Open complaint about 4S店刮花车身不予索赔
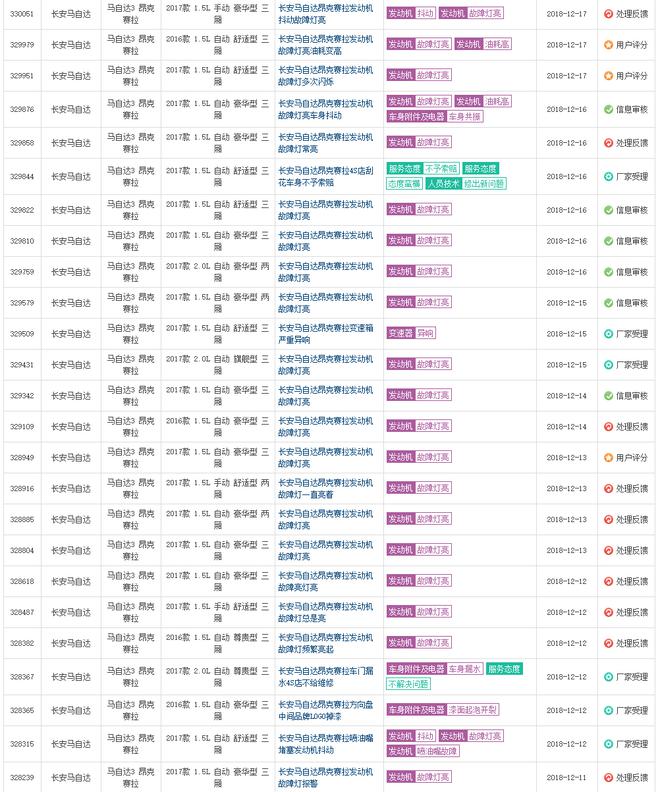 tap(326, 177)
